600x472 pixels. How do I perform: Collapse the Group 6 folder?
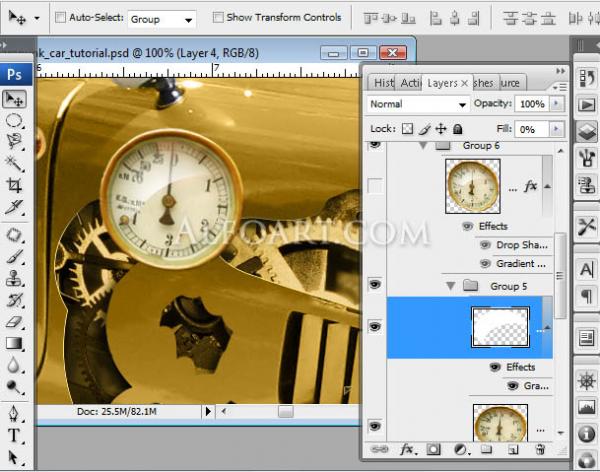pyautogui.click(x=423, y=145)
